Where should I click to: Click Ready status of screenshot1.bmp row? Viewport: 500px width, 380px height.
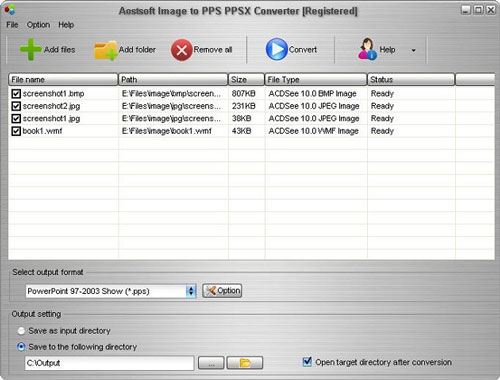pos(382,94)
